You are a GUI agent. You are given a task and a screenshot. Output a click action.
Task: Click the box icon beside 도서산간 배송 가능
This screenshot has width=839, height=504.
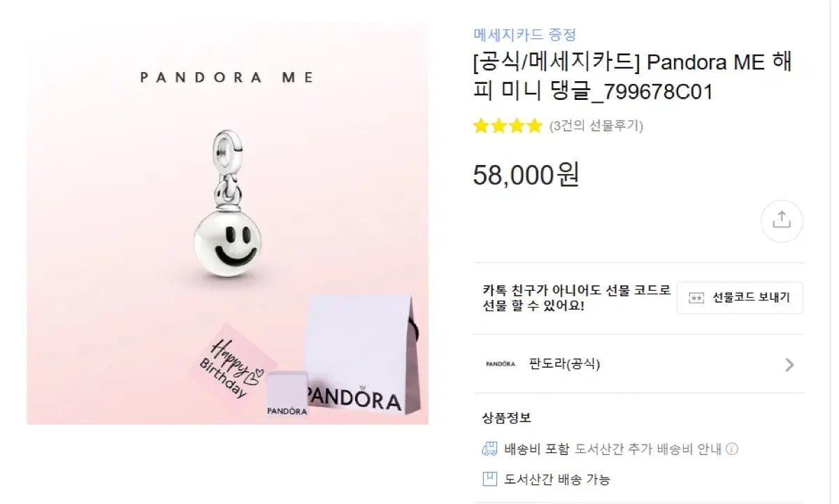tap(490, 479)
